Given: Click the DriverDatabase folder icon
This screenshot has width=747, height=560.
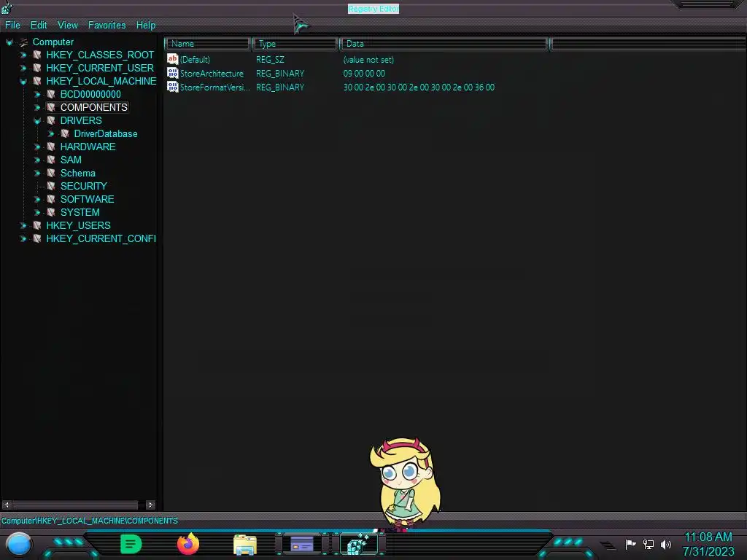Looking at the screenshot, I should (65, 134).
